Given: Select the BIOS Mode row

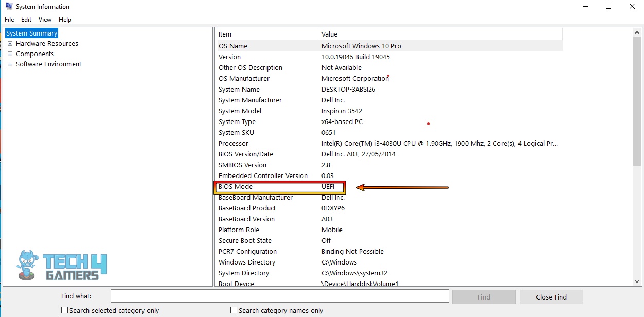Looking at the screenshot, I should 236,187.
